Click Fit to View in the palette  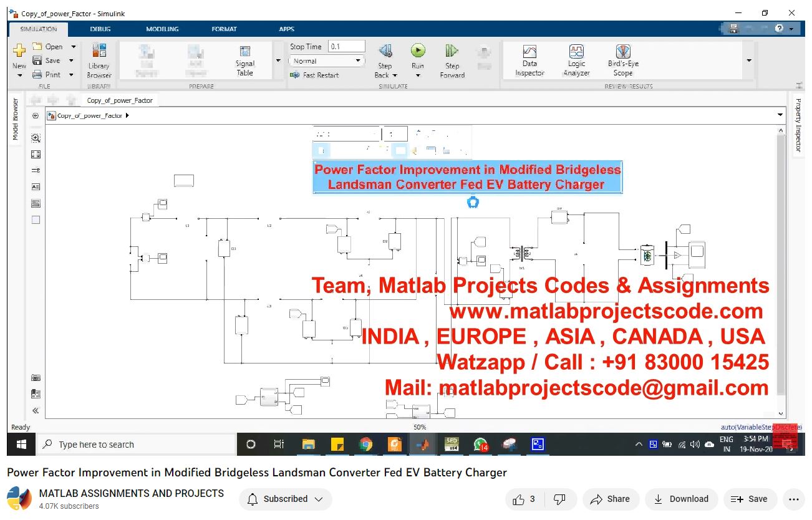[x=36, y=154]
